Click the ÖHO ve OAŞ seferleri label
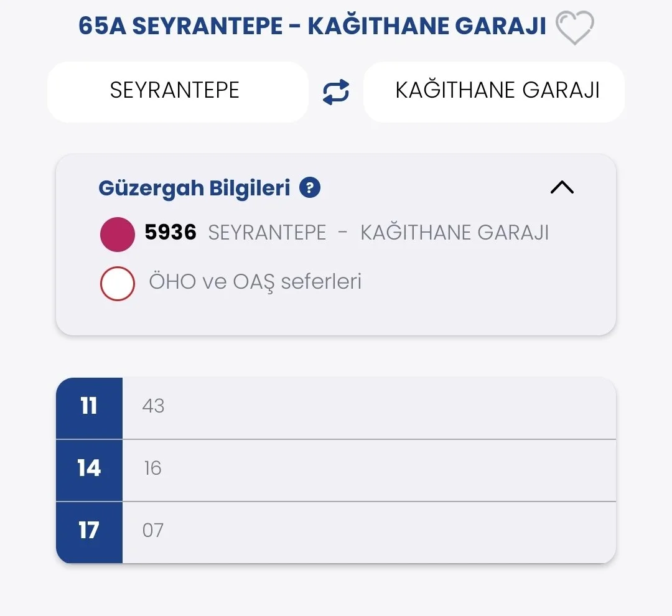The height and width of the screenshot is (616, 672). click(255, 282)
